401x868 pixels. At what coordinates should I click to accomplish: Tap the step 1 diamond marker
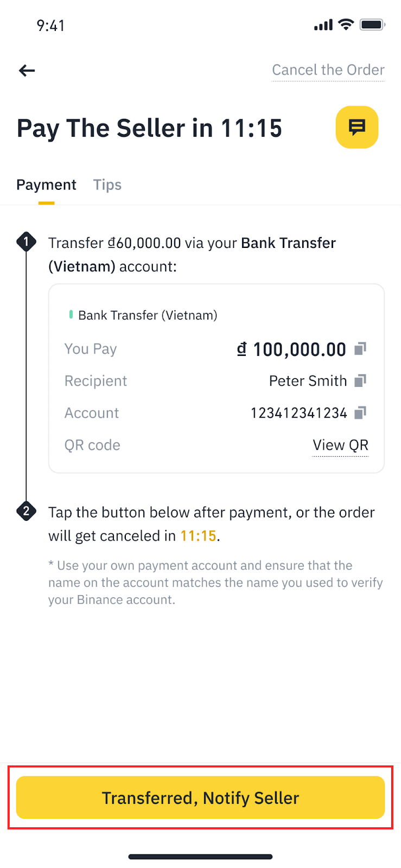pos(26,242)
